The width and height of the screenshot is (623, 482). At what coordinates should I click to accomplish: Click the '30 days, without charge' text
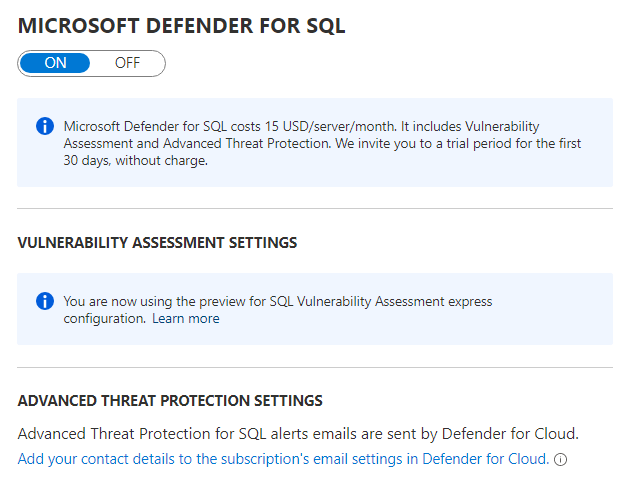tap(135, 160)
